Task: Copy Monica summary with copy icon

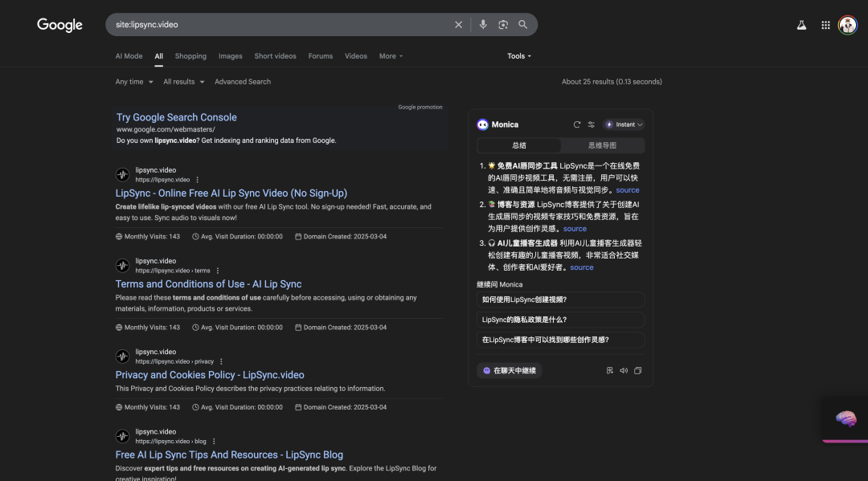Action: (x=637, y=370)
